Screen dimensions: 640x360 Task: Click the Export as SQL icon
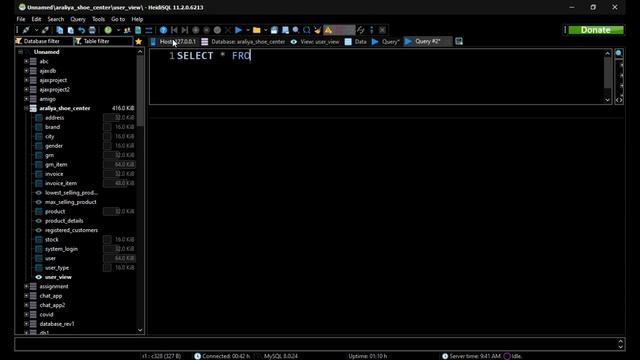point(138,30)
